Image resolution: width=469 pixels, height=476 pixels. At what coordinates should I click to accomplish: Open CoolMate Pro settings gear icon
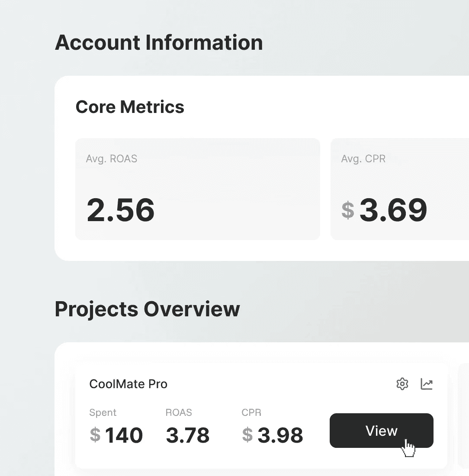[402, 384]
